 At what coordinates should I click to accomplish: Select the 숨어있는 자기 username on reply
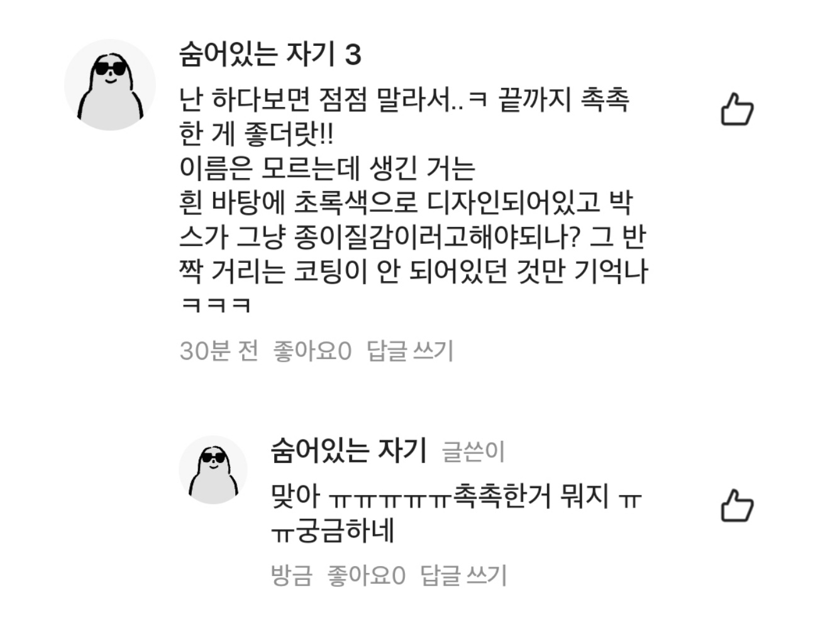(348, 450)
